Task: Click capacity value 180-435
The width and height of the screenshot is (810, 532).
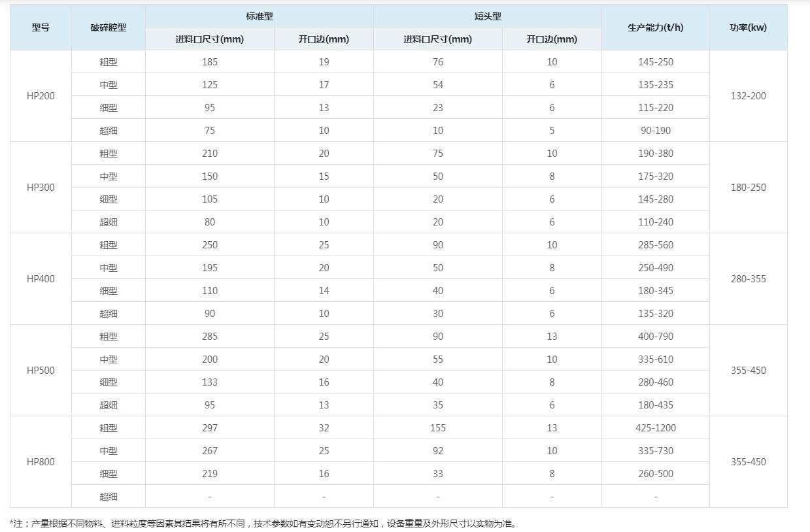Action: pyautogui.click(x=656, y=405)
